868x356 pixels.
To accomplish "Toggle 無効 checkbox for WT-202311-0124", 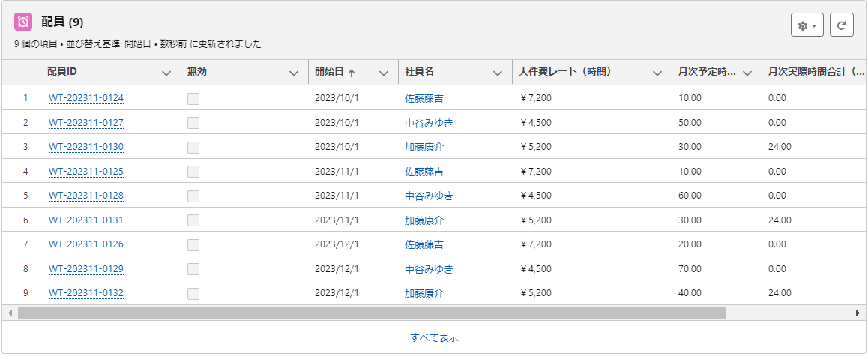I will click(x=193, y=98).
